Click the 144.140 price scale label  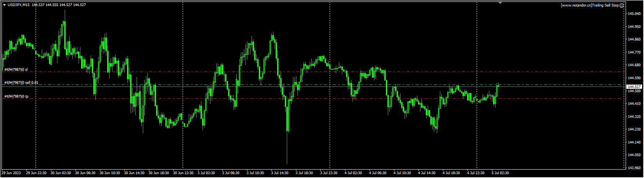pyautogui.click(x=634, y=142)
